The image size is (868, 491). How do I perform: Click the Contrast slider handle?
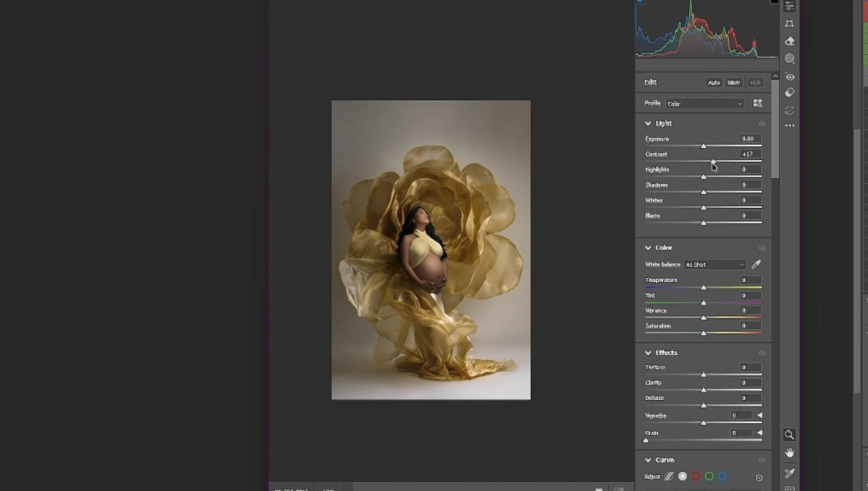click(x=713, y=161)
